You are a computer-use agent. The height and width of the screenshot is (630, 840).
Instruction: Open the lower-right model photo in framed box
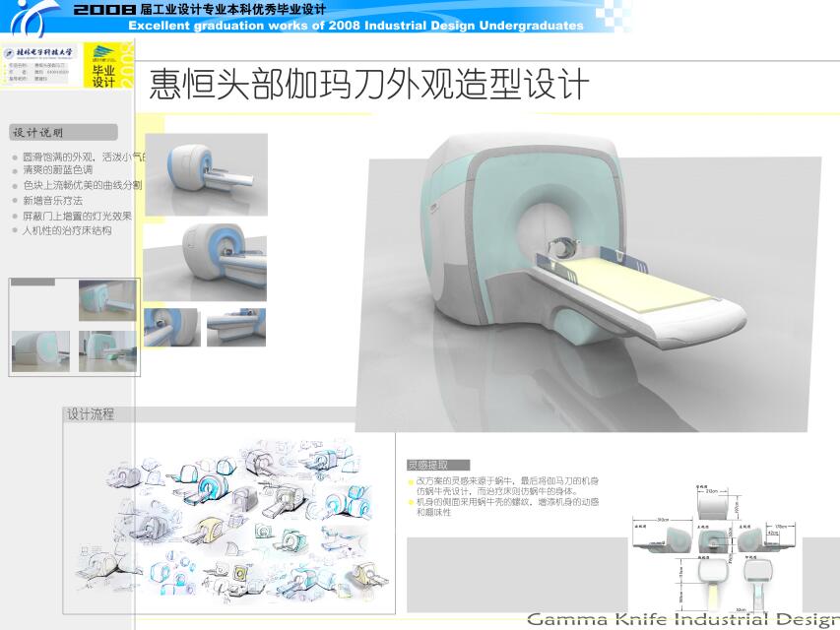point(107,351)
